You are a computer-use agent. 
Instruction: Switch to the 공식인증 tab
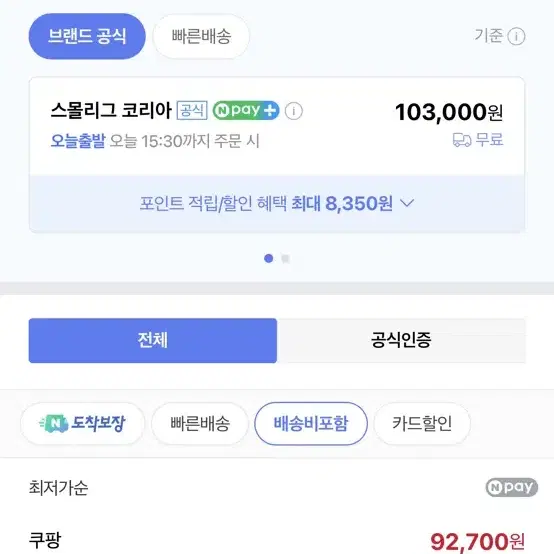pyautogui.click(x=401, y=341)
